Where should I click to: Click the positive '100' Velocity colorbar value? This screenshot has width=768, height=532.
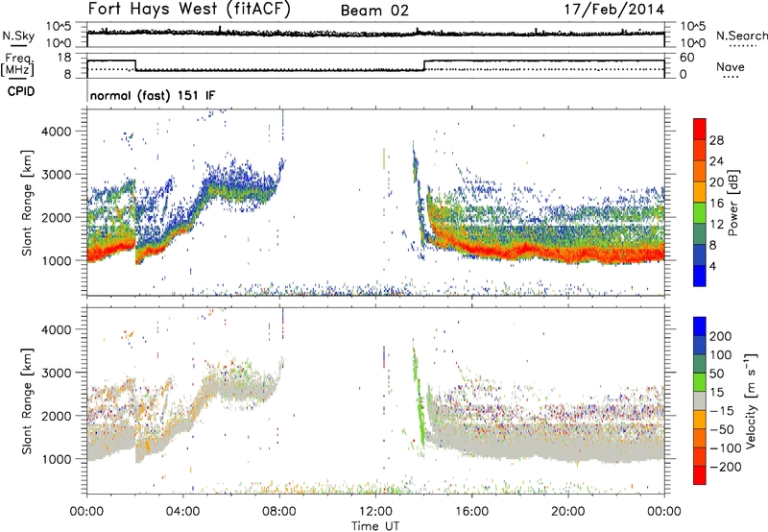pos(721,355)
